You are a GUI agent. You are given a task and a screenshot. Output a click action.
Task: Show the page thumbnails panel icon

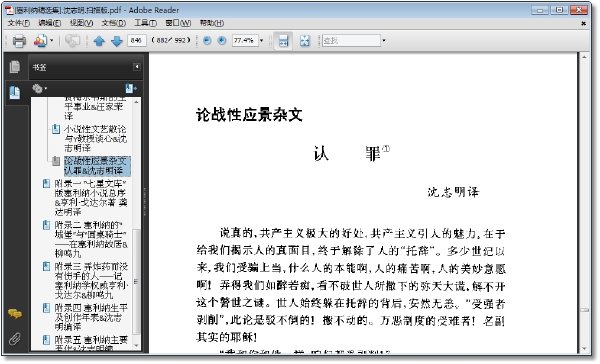coord(15,67)
